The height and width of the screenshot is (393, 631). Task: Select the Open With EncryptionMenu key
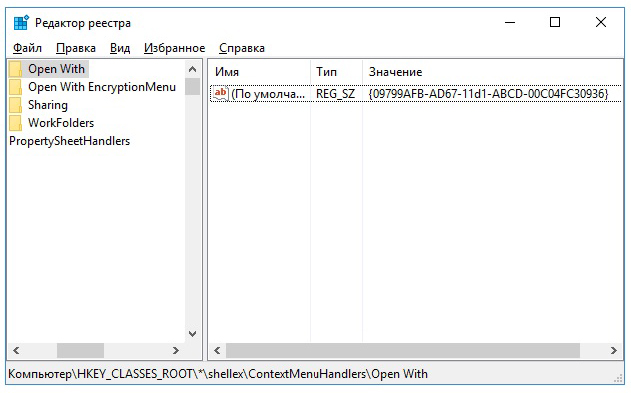click(102, 87)
